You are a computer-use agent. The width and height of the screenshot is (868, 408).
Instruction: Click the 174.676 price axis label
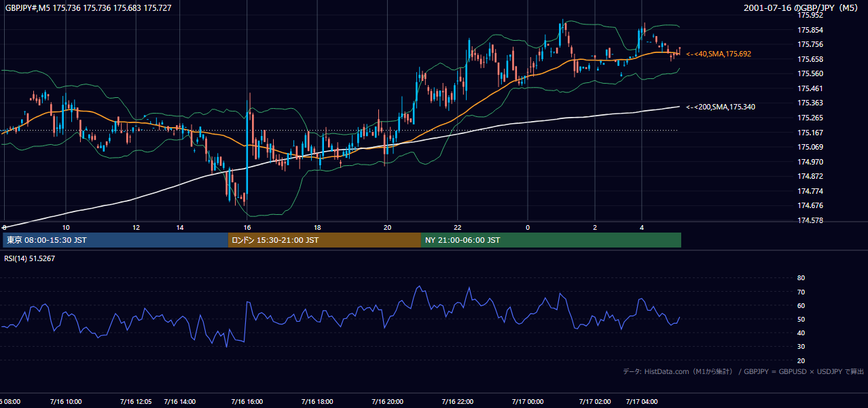click(x=810, y=205)
